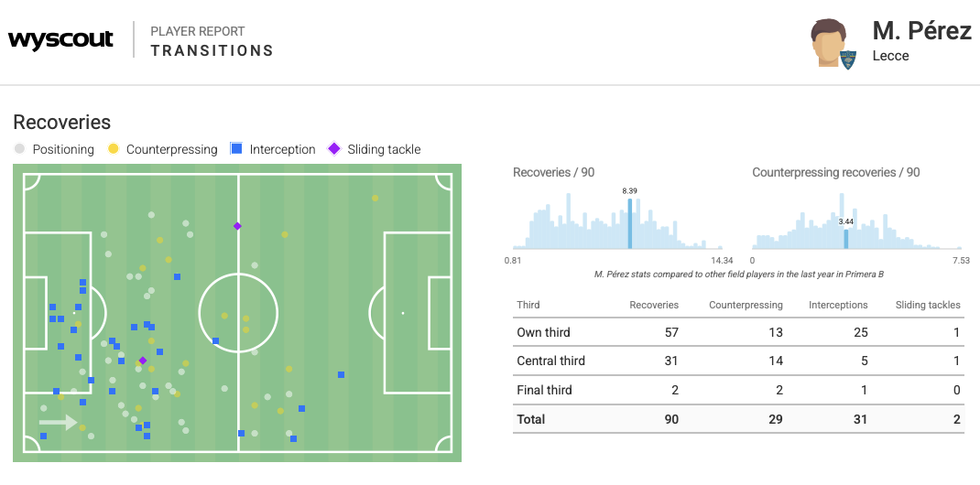Click the purple diamond on the halfway line
This screenshot has height=485, width=980.
click(237, 226)
